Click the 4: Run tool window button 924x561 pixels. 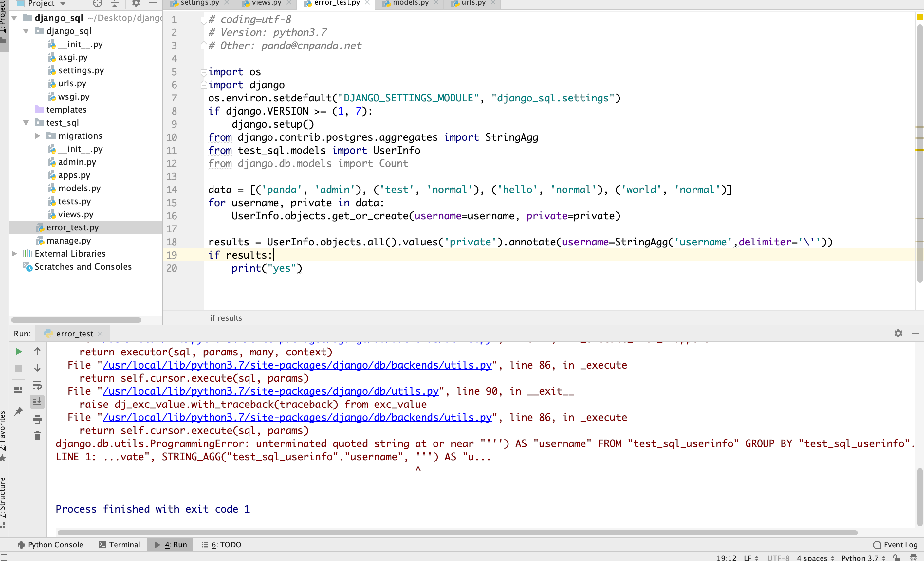(x=171, y=545)
